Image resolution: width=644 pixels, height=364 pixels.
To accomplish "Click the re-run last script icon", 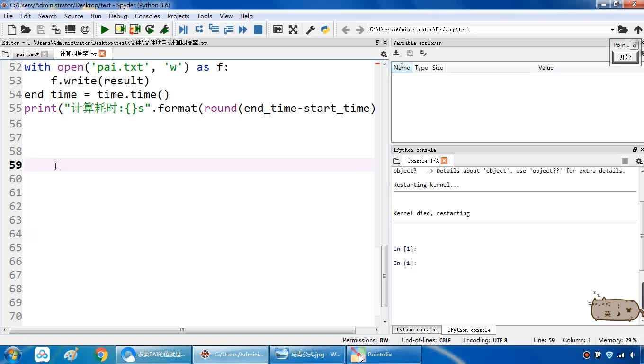I will [150, 30].
